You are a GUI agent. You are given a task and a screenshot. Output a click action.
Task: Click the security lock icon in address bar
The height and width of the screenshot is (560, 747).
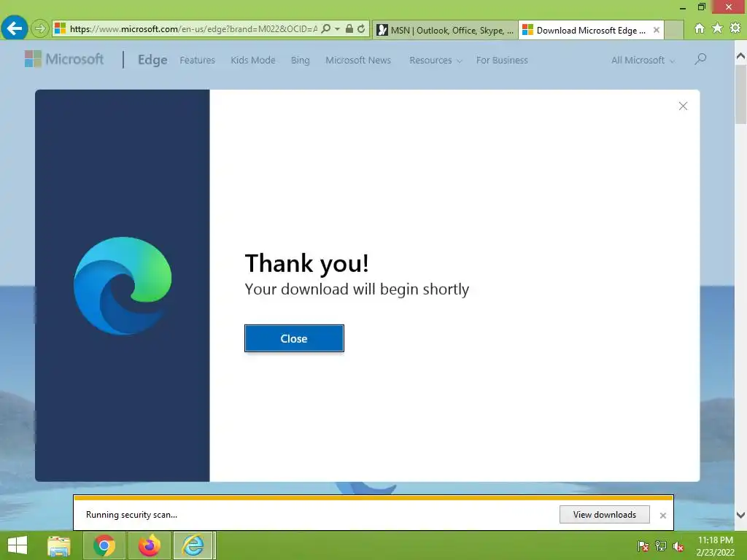point(349,28)
